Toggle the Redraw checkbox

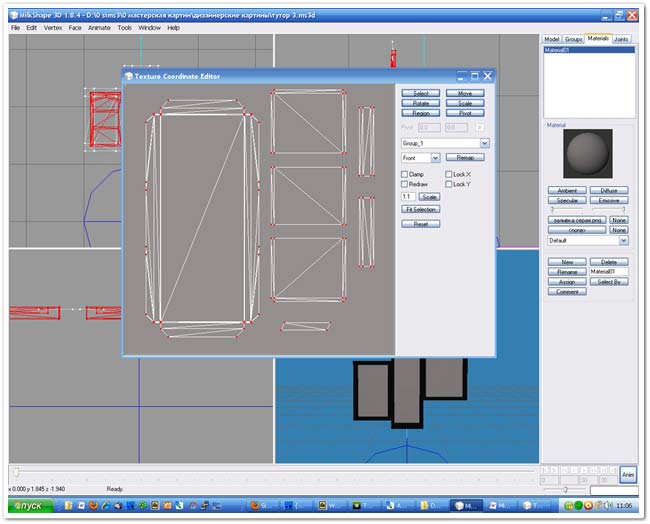point(404,184)
